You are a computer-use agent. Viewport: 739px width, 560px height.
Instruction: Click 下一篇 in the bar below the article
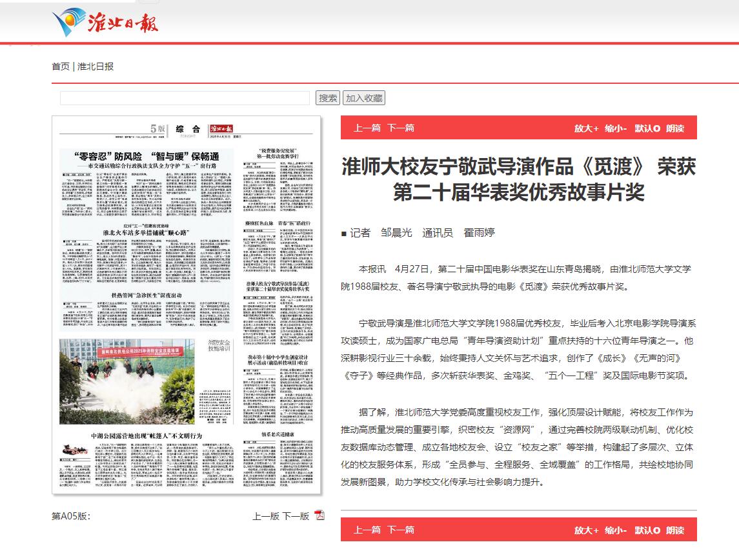400,530
